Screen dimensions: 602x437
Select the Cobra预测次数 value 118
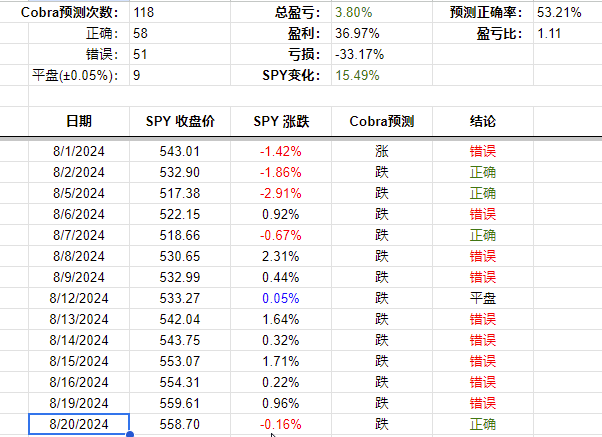180,12
